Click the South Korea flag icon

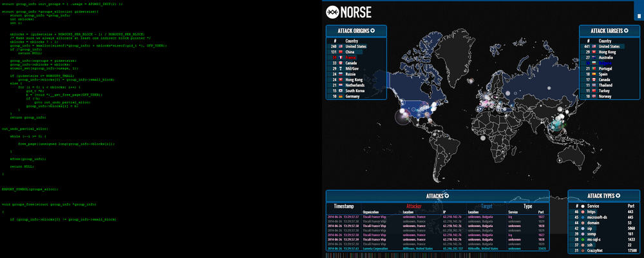[341, 91]
